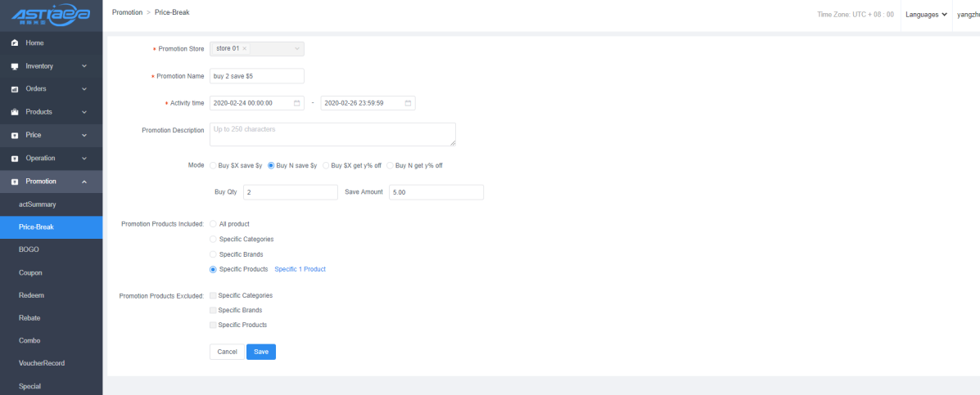
Task: Click the Promotion Description text area
Action: tap(332, 134)
